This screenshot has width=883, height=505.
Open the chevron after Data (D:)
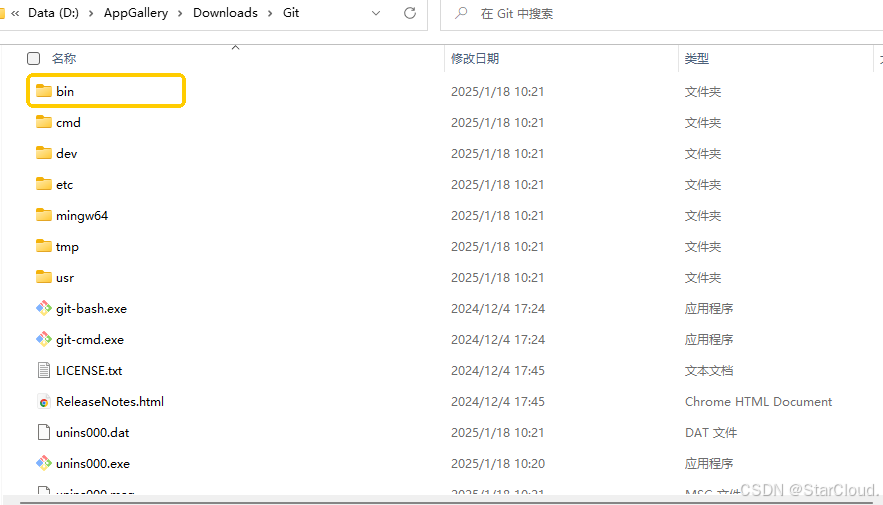click(x=91, y=13)
